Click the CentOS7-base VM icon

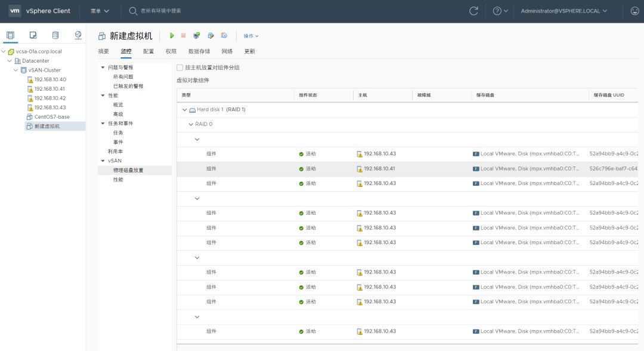coord(30,117)
